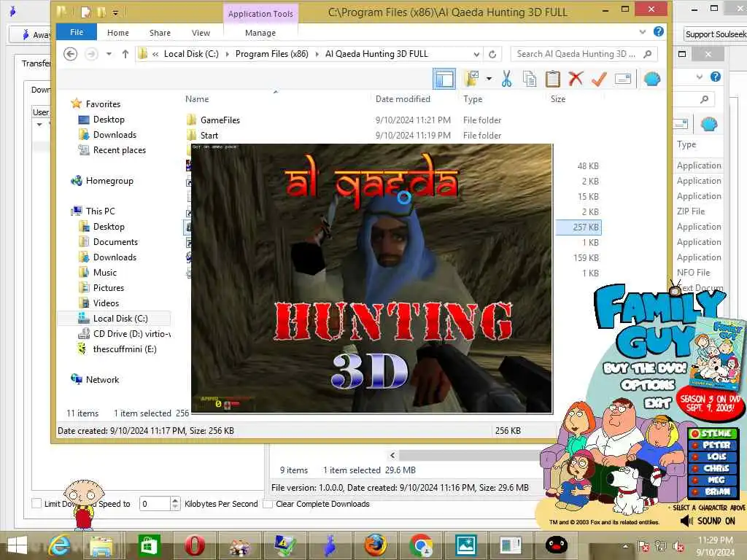Sort by Date modified column header

pos(403,99)
